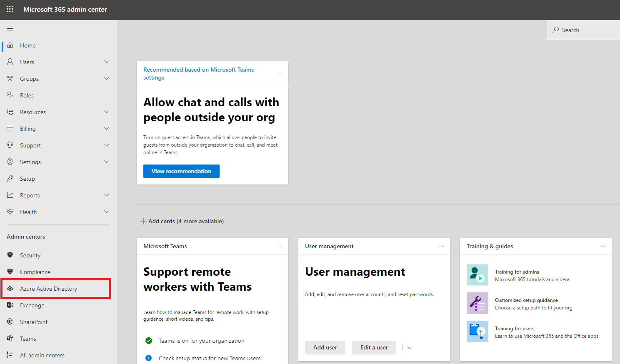Viewport: 620px width, 364px height.
Task: Expand the Reports menu chevron
Action: coord(107,195)
